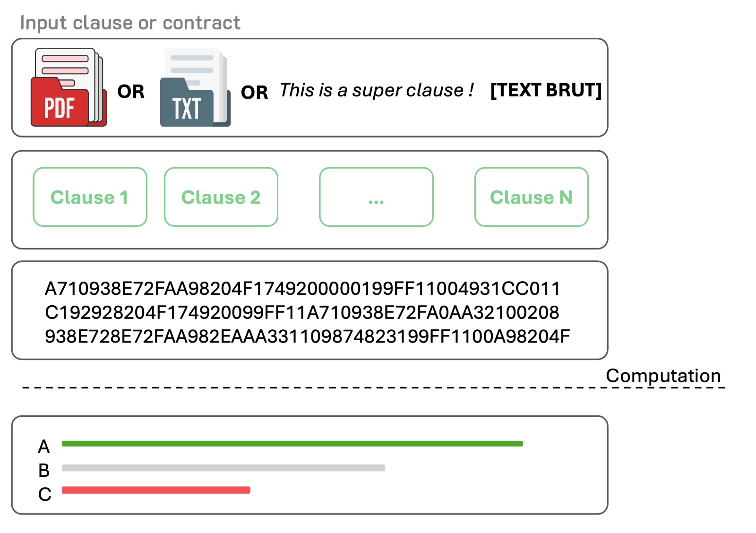Click the hash line starting with C192928
This screenshot has width=756, height=533.
point(302,312)
